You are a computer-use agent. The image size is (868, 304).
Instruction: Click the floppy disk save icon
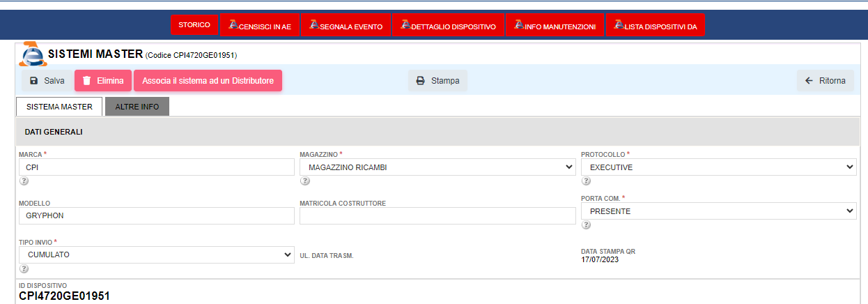pyautogui.click(x=34, y=81)
